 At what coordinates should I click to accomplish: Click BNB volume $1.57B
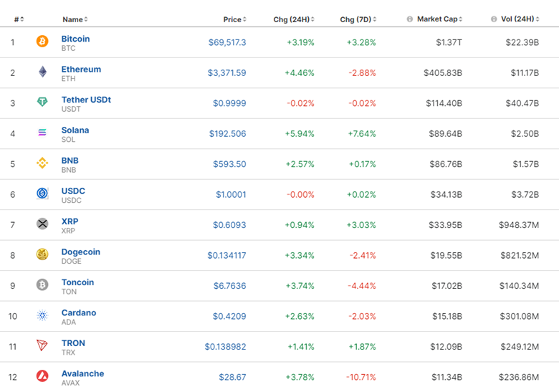[526, 164]
